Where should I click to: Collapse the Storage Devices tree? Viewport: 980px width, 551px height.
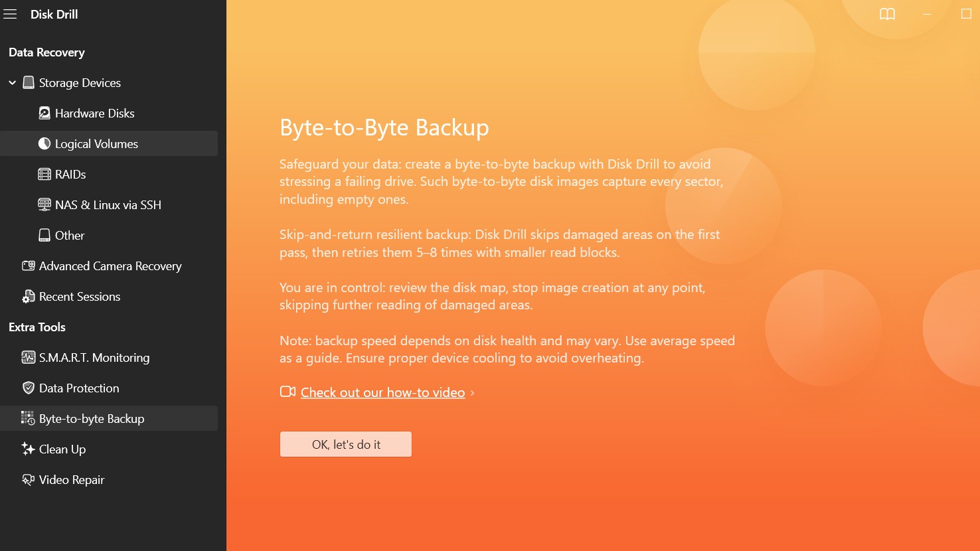tap(12, 83)
